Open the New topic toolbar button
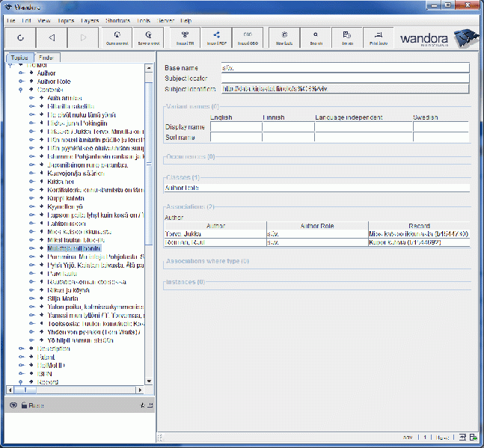This screenshot has width=484, height=448. (284, 37)
